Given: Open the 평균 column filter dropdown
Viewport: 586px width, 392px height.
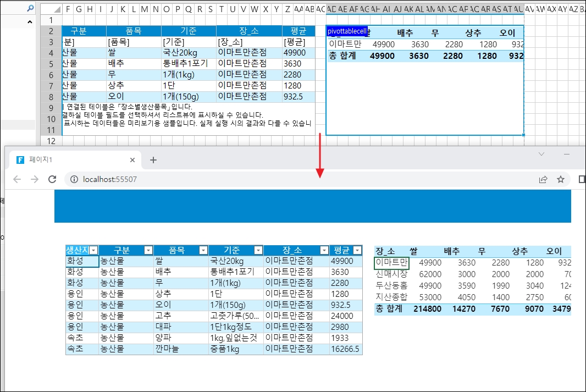Looking at the screenshot, I should pos(357,250).
